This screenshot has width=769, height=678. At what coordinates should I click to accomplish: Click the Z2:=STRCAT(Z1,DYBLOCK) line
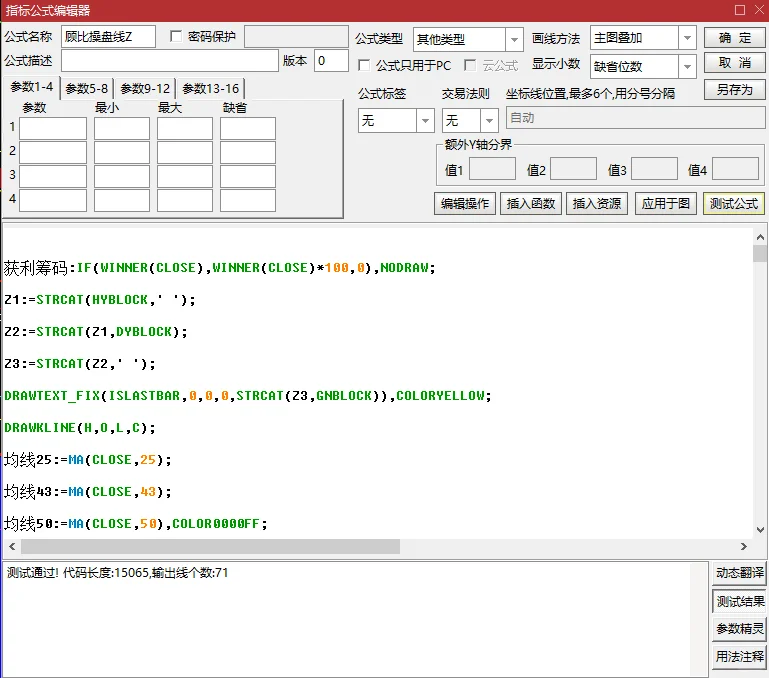[96, 332]
